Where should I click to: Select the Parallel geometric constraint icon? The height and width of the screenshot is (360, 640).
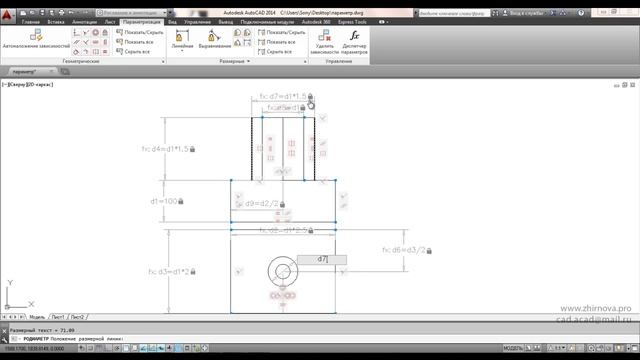click(x=76, y=42)
